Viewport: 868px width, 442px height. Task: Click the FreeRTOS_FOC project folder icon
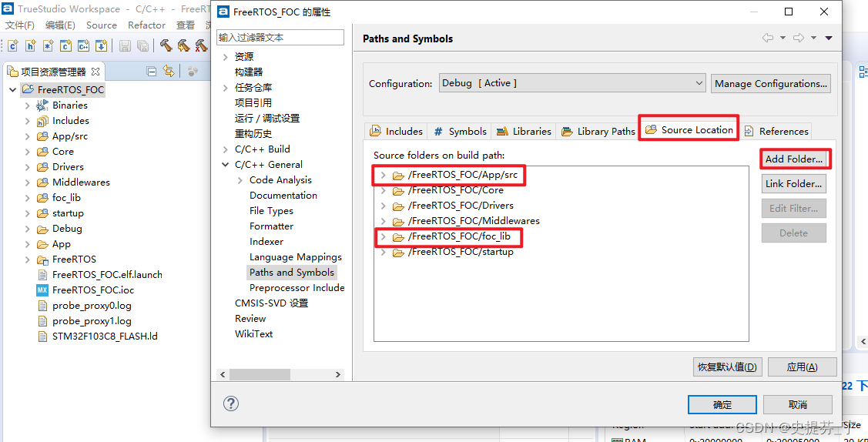tap(28, 89)
